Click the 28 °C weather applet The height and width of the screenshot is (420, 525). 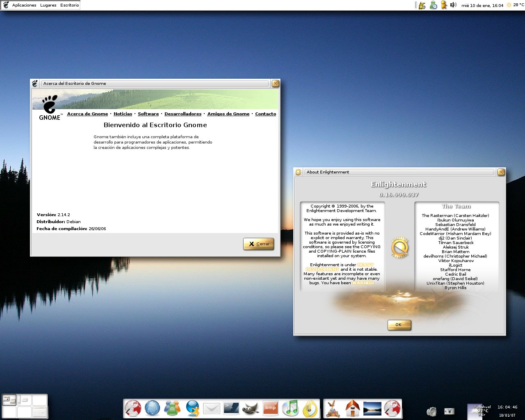tap(516, 5)
